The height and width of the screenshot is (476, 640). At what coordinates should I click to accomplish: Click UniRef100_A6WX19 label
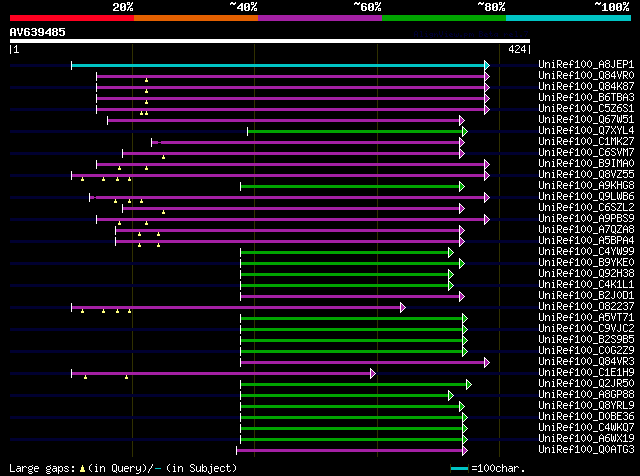[x=586, y=439]
